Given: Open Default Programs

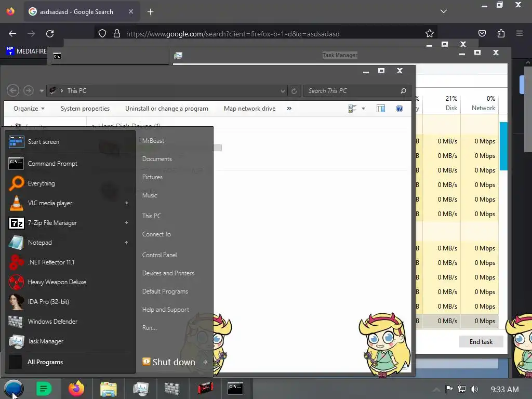Looking at the screenshot, I should [x=165, y=291].
